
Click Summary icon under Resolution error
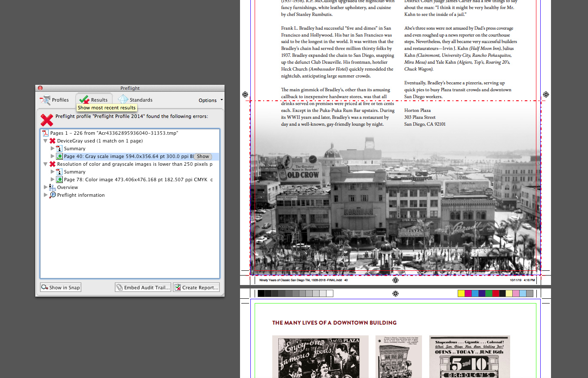click(59, 172)
